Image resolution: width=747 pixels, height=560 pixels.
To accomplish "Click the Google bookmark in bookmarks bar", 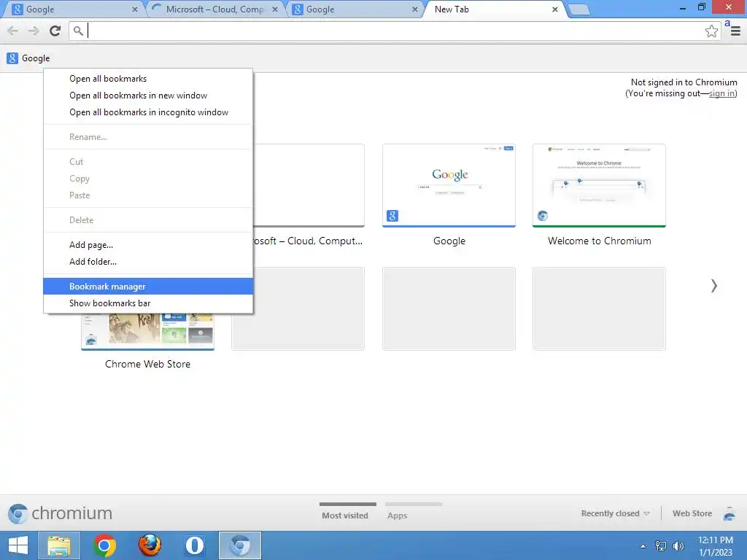I will coord(28,58).
